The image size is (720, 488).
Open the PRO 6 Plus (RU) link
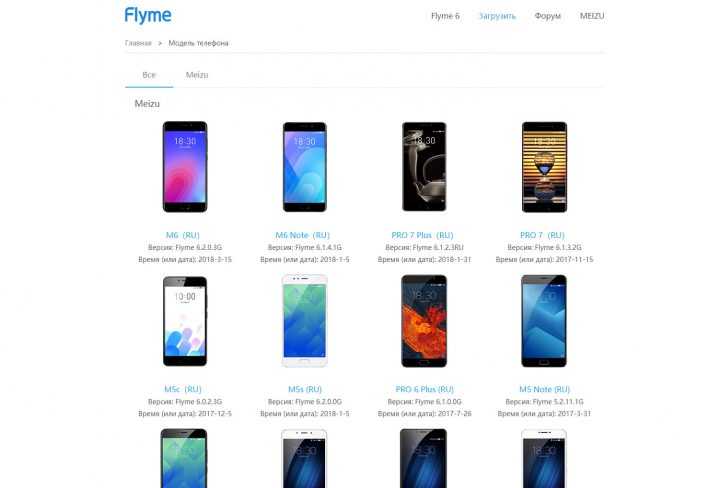click(424, 389)
